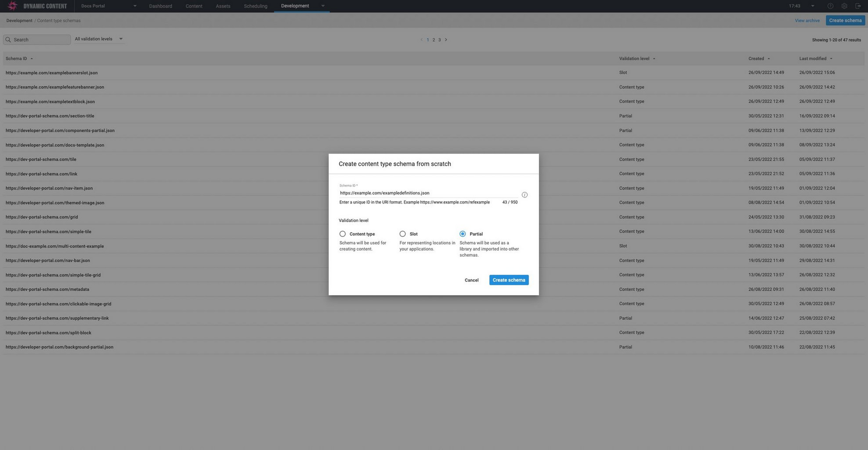Open examplefeaturebanner.json schema row
Screen dimensions: 868x450
click(434, 87)
